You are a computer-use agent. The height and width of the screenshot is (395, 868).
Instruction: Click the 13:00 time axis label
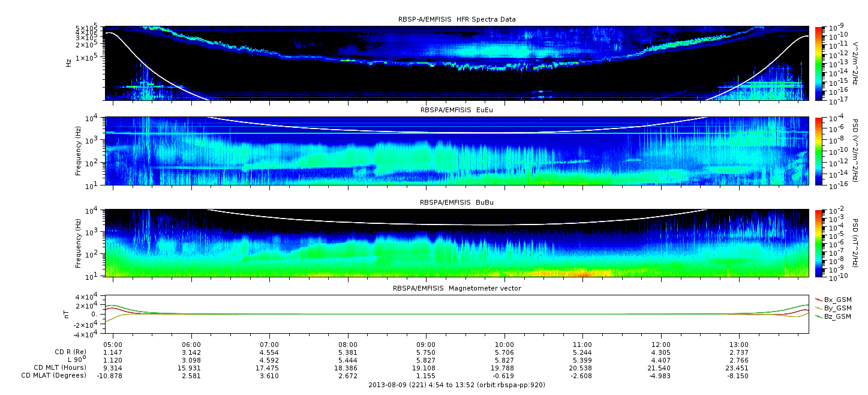739,345
